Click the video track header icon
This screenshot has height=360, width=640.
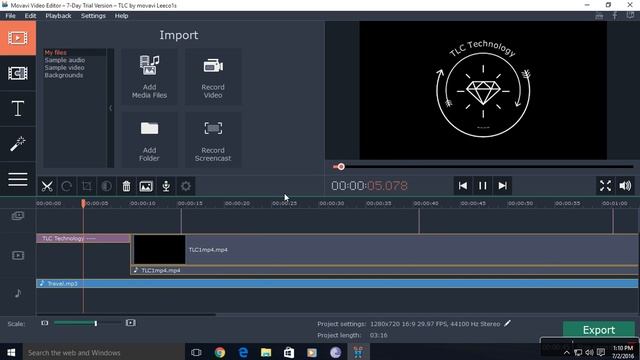click(x=18, y=256)
